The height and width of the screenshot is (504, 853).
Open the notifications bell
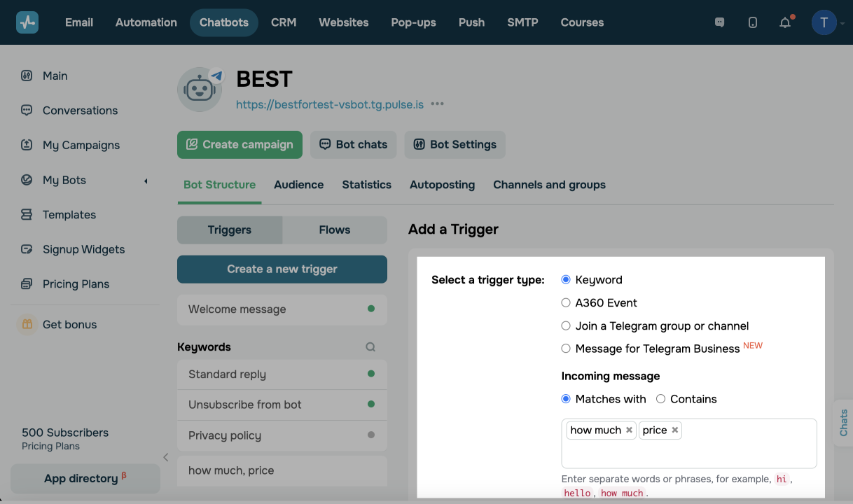[x=785, y=22]
